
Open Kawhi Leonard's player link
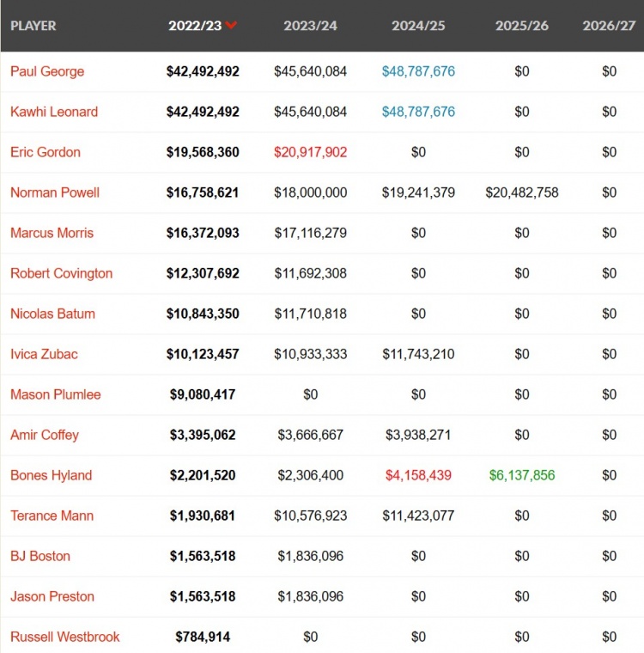point(54,112)
